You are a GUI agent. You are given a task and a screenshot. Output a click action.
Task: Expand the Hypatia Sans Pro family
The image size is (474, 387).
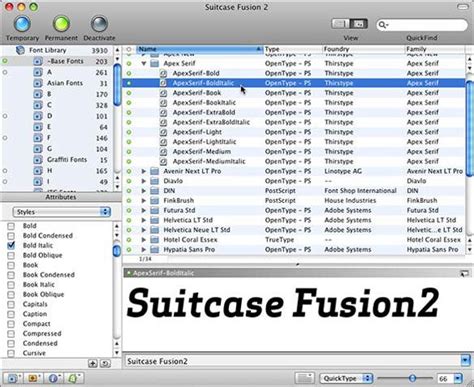tap(144, 250)
